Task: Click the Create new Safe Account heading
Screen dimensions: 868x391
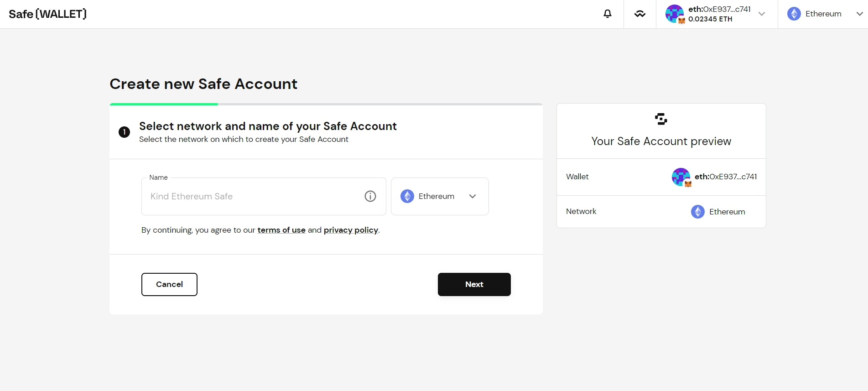Action: point(203,84)
